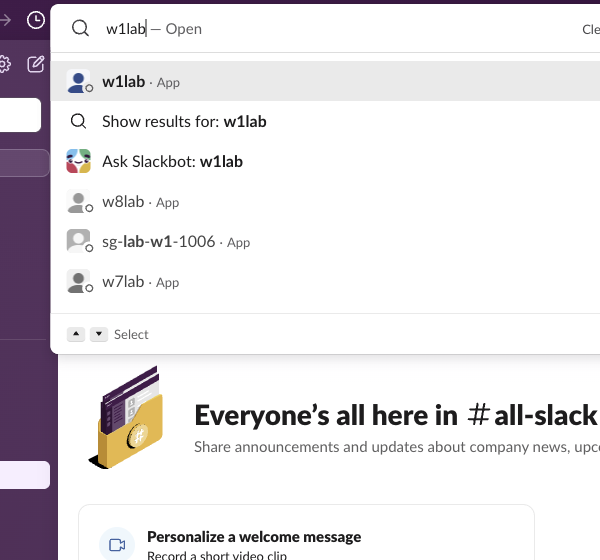The image size is (600, 560).
Task: Select the w8lab App result
Action: click(x=325, y=201)
